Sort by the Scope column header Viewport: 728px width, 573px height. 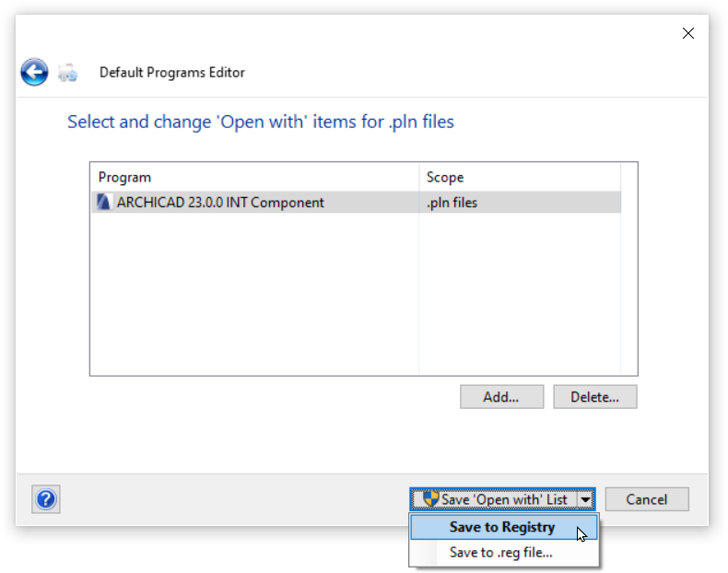point(519,177)
